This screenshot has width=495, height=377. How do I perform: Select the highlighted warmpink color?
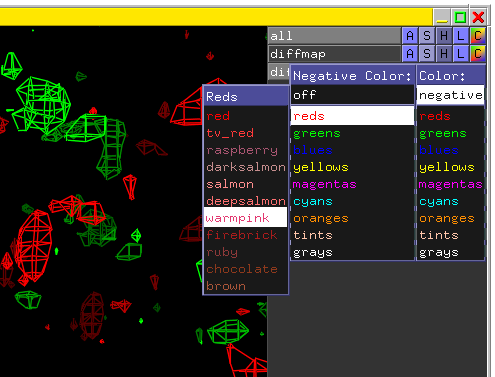tap(246, 218)
